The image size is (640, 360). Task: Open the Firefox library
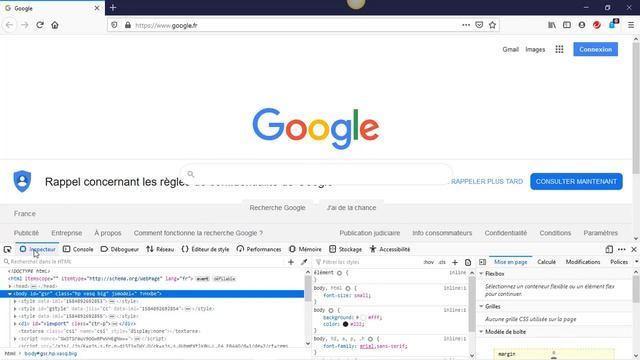pyautogui.click(x=552, y=25)
